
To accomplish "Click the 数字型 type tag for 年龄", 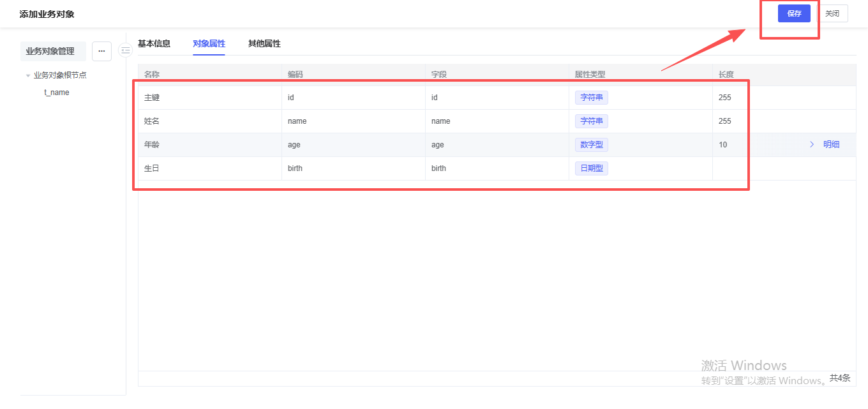I will click(x=591, y=145).
